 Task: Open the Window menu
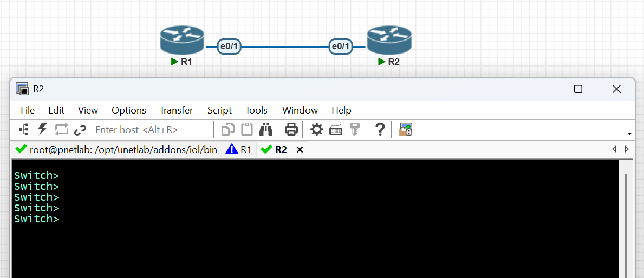(x=300, y=110)
